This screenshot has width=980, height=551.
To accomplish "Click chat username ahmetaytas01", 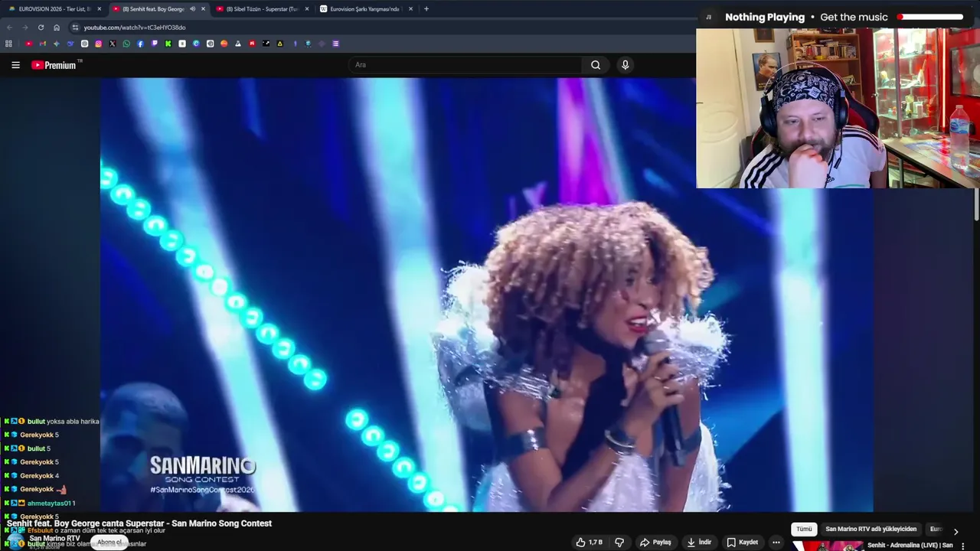I will click(x=49, y=504).
